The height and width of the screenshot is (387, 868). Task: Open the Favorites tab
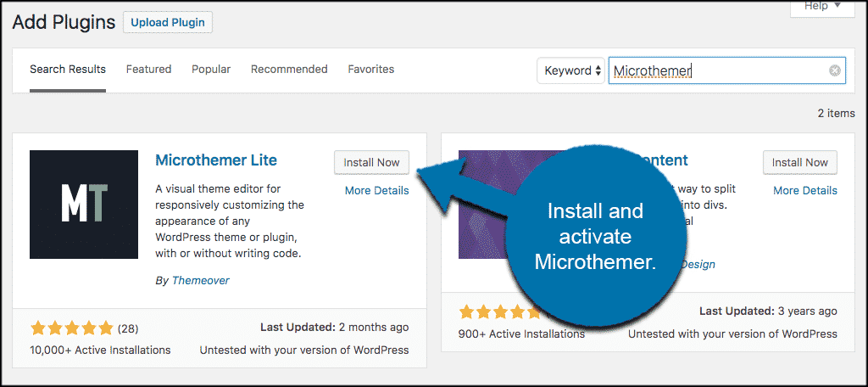[x=371, y=70]
